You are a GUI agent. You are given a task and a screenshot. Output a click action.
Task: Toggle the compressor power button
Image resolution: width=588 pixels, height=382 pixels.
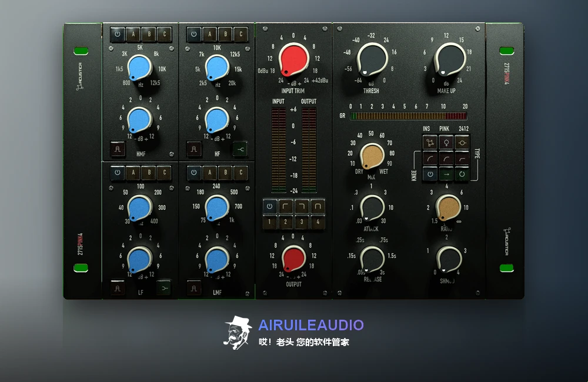(430, 175)
